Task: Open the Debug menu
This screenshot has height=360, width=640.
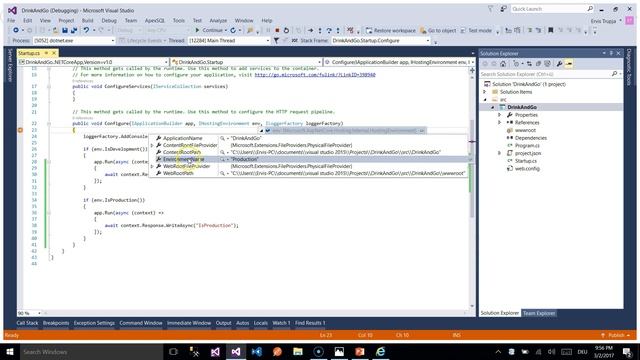Action: [109, 20]
